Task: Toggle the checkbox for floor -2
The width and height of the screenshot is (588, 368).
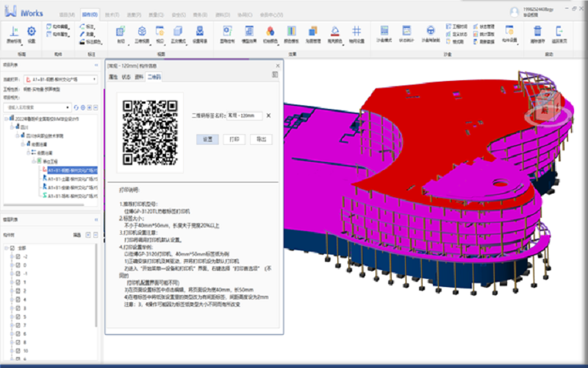Action: pos(18,257)
